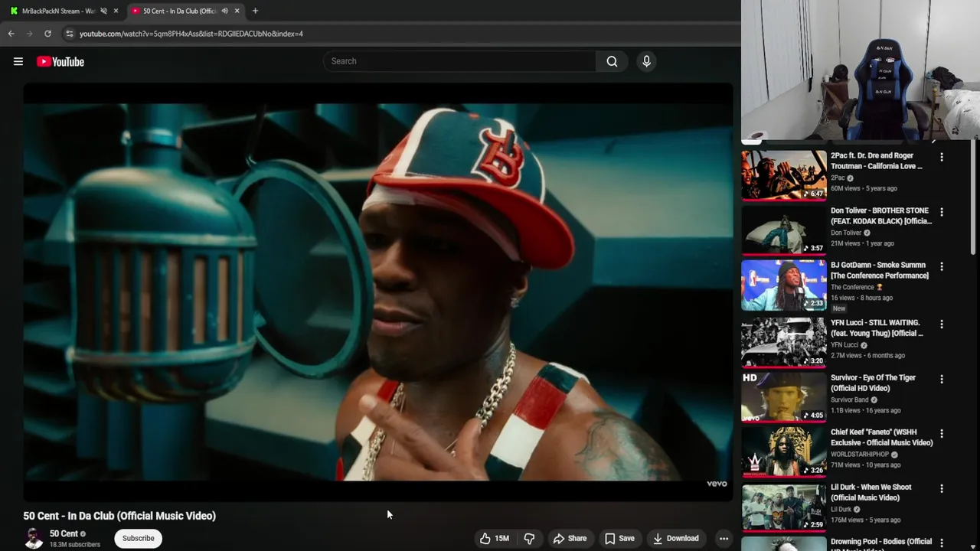
Task: Subscribe to 50 Cent channel
Action: tap(139, 538)
